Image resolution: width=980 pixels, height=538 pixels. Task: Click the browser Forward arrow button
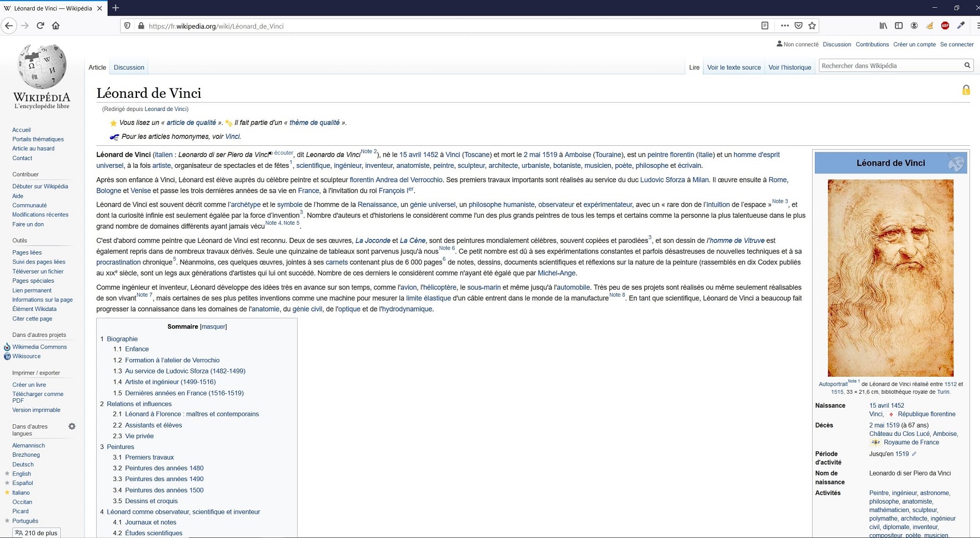(25, 25)
